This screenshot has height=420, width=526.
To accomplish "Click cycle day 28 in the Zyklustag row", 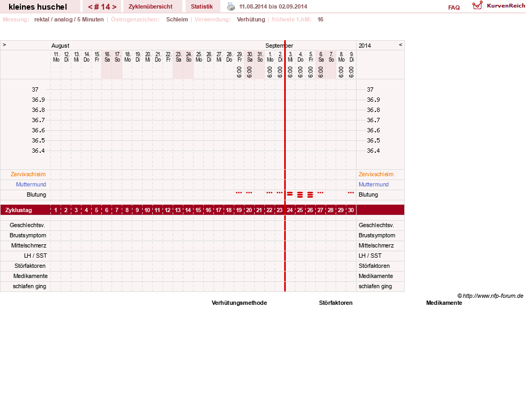I will pyautogui.click(x=330, y=210).
